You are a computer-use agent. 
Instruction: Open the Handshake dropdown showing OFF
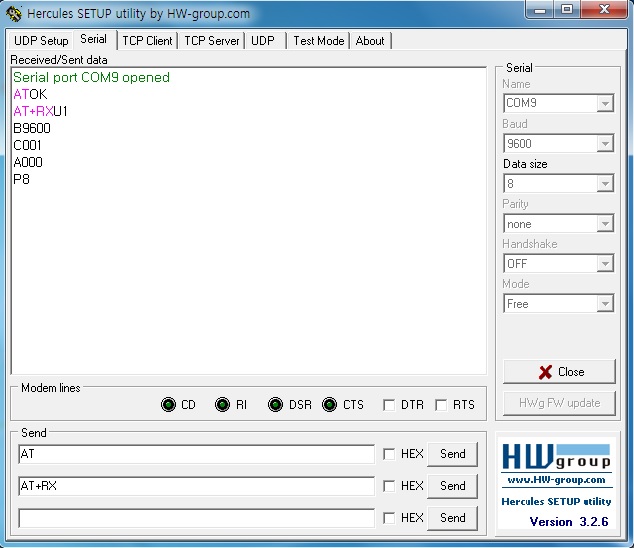[605, 264]
